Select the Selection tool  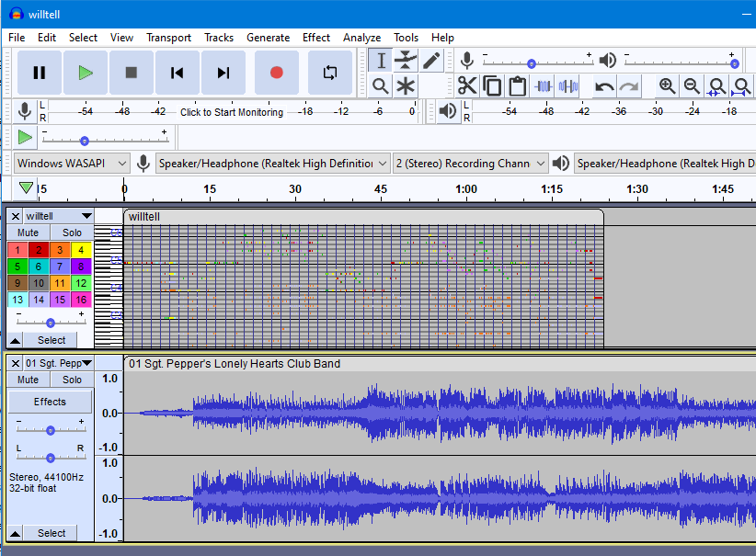tap(380, 60)
